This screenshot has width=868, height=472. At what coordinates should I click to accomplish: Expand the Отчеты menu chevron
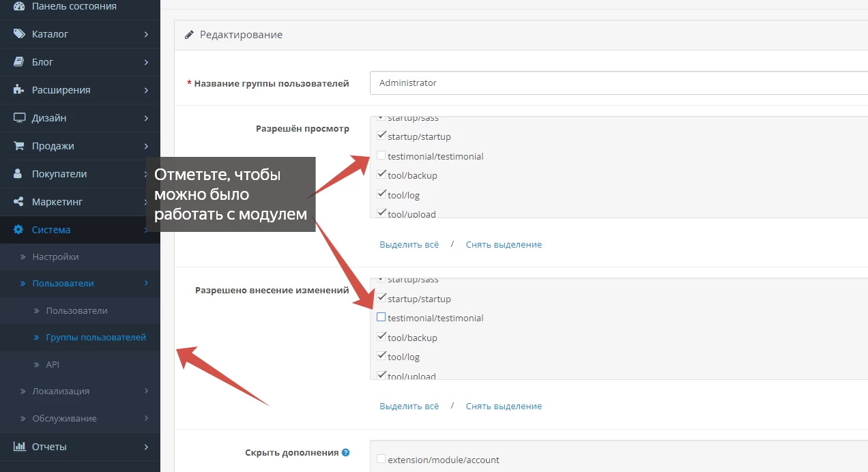click(x=146, y=447)
